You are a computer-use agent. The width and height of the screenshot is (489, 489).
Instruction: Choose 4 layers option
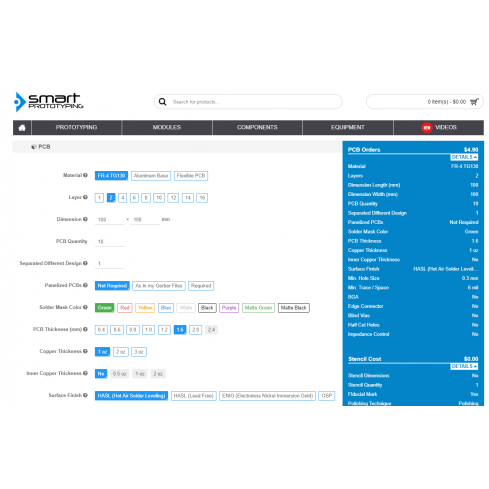(123, 198)
